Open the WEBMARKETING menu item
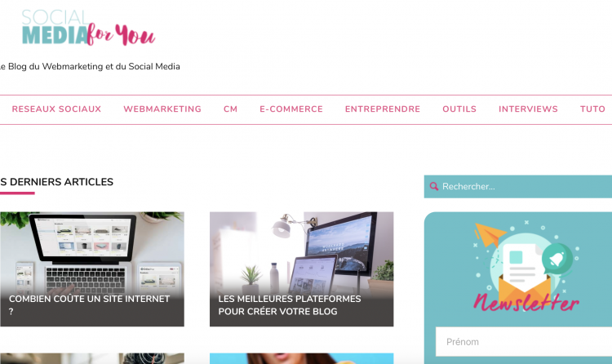The image size is (612, 364). point(162,109)
